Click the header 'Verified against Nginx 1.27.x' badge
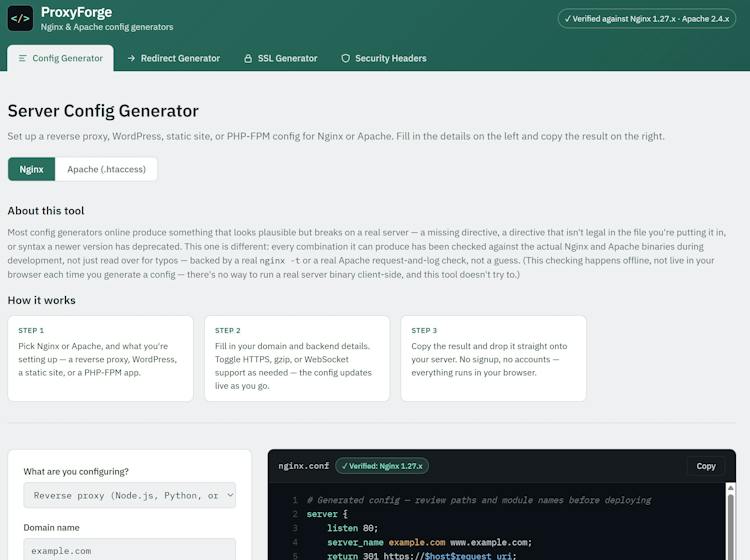750x560 pixels. coord(647,19)
